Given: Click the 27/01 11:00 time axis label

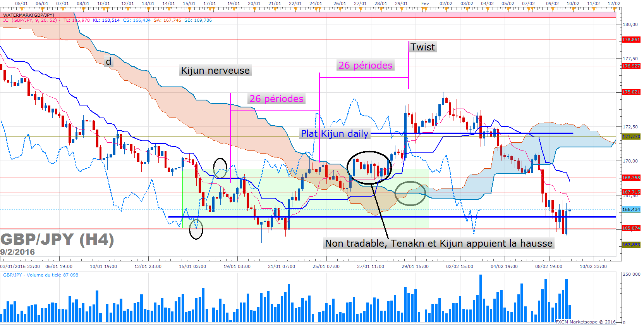Looking at the screenshot, I should point(371,266).
